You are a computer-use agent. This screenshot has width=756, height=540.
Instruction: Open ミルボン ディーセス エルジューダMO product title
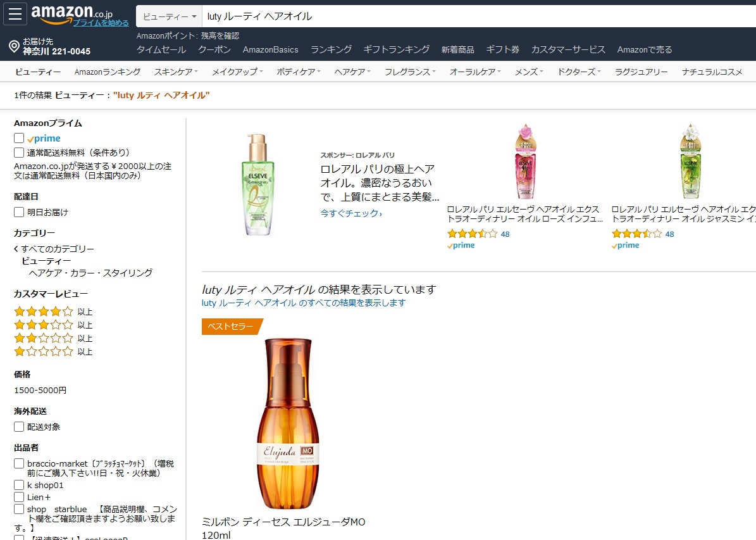pos(283,529)
